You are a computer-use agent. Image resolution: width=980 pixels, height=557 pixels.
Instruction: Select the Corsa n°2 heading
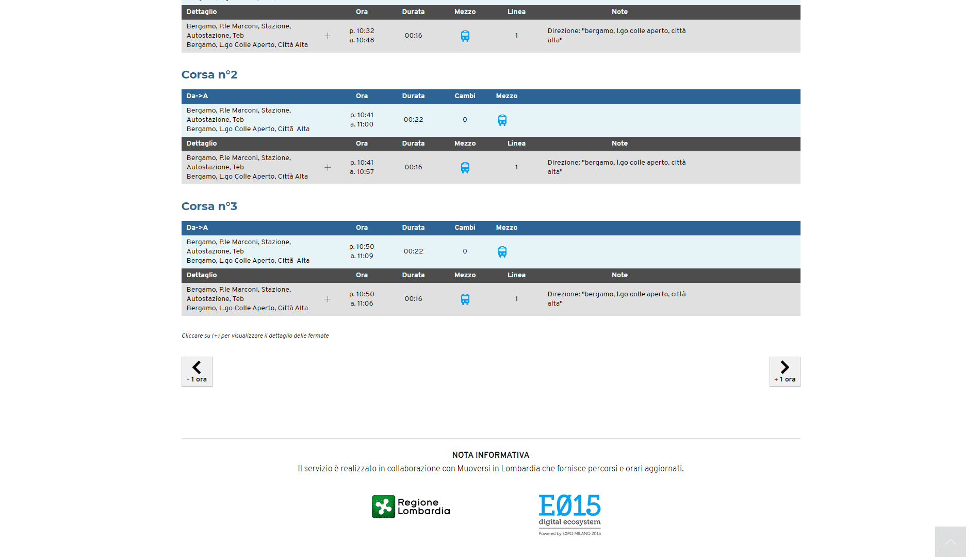click(x=209, y=75)
